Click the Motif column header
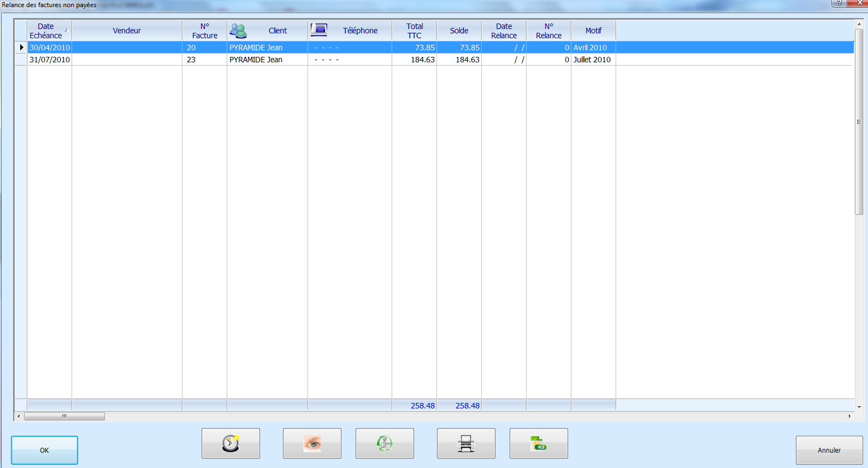This screenshot has width=868, height=468. pos(593,31)
